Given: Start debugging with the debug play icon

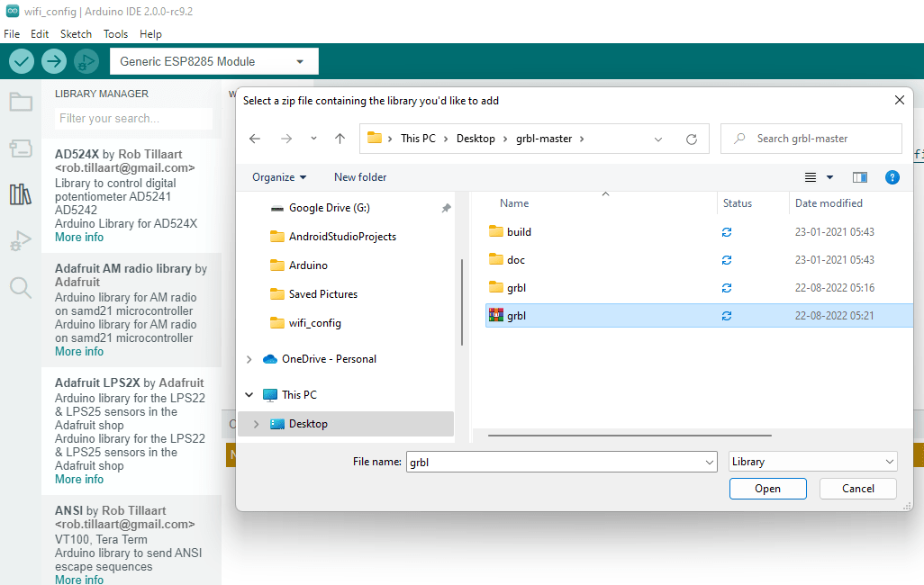Looking at the screenshot, I should pyautogui.click(x=86, y=61).
